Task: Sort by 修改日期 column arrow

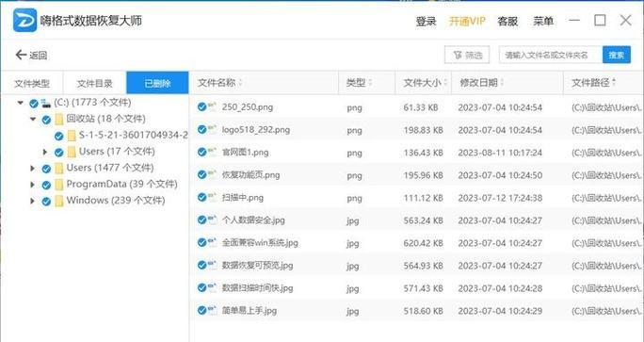Action: (x=502, y=83)
